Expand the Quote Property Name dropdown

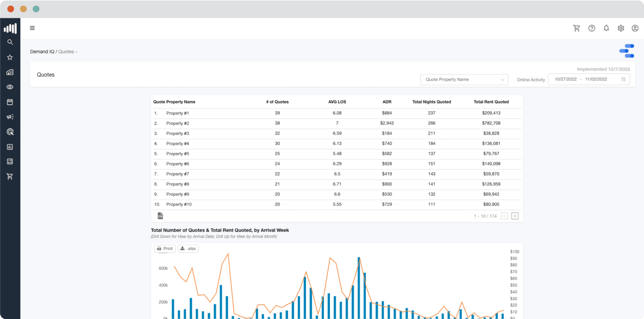click(464, 80)
